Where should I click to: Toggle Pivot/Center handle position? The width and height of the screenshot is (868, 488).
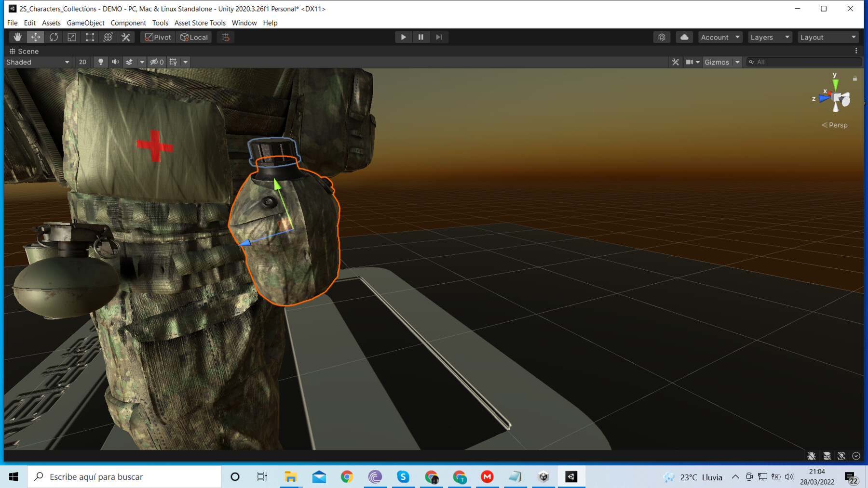(x=158, y=37)
